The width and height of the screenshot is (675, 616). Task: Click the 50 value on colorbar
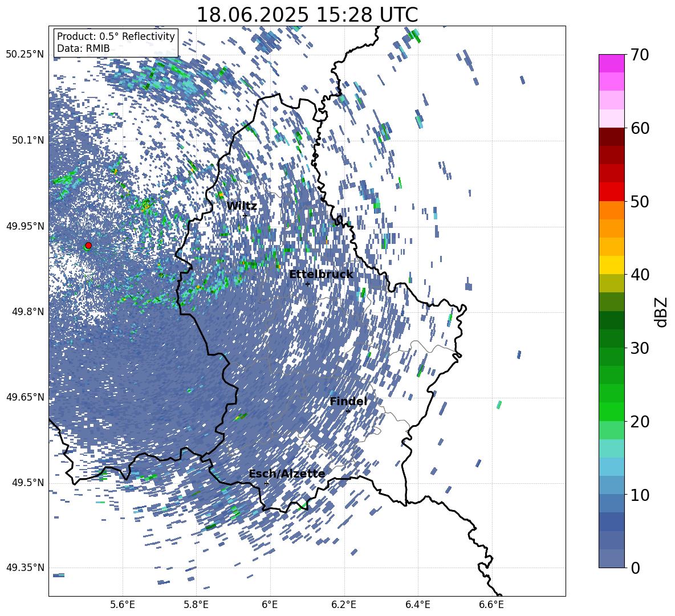point(639,202)
